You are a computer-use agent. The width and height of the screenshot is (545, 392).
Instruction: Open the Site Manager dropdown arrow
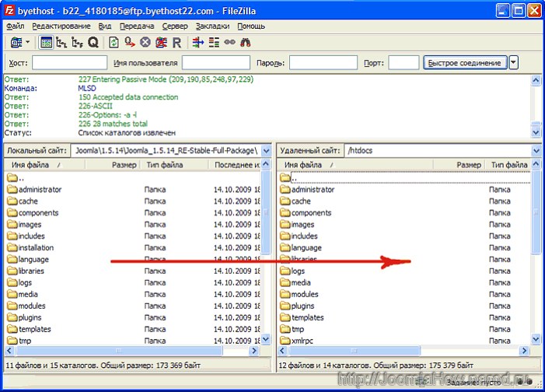click(28, 43)
